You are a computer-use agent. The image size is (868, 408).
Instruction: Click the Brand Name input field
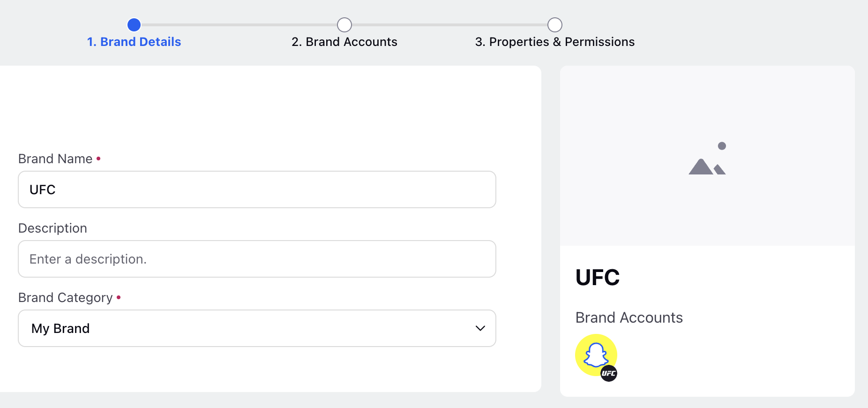[257, 189]
